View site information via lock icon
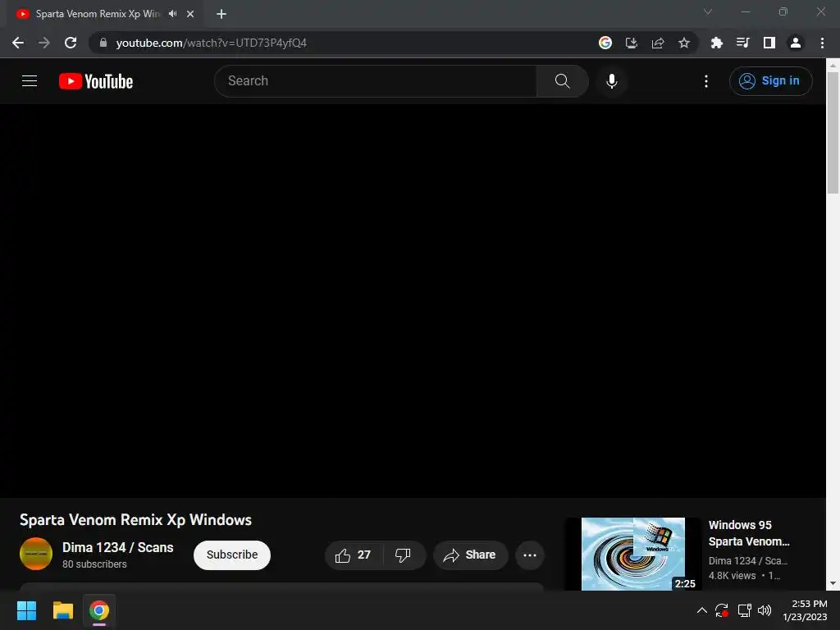 pos(103,43)
